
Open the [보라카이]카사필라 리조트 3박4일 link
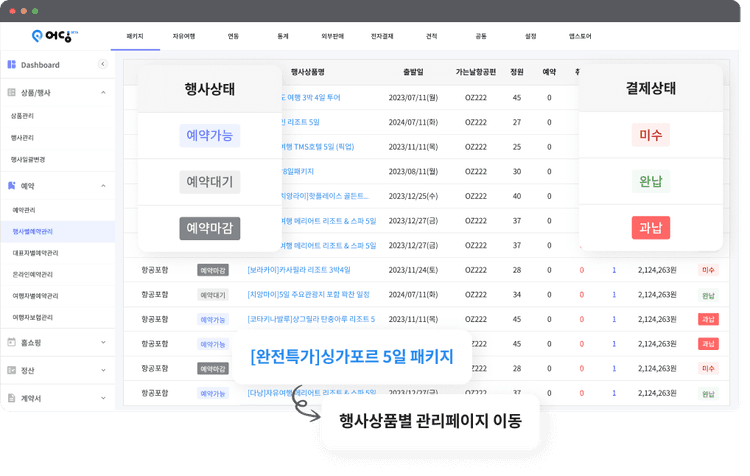[298, 270]
